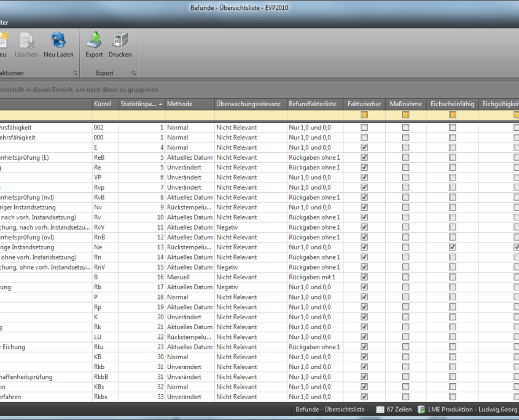Uncheck Fakturierbar in the LU row
The width and height of the screenshot is (519, 420).
[364, 337]
